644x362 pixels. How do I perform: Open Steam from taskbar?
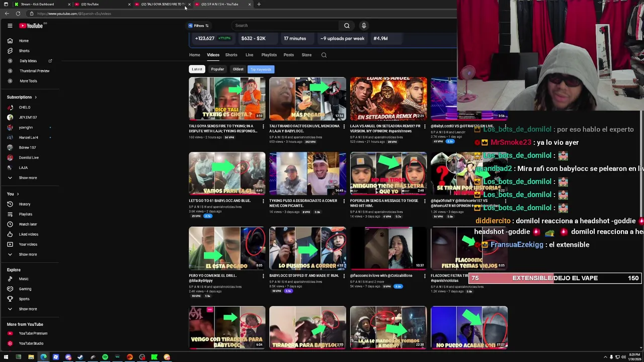[x=80, y=357]
